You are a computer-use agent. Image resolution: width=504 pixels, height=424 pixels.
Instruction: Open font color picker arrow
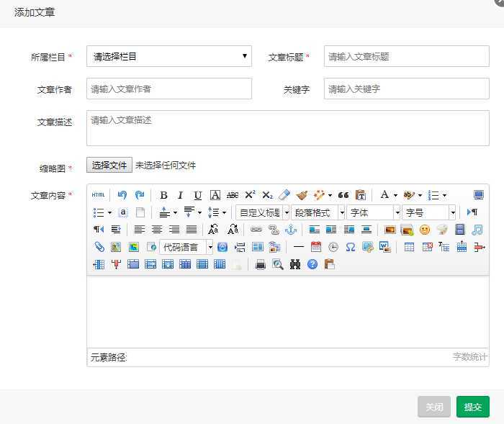[395, 195]
